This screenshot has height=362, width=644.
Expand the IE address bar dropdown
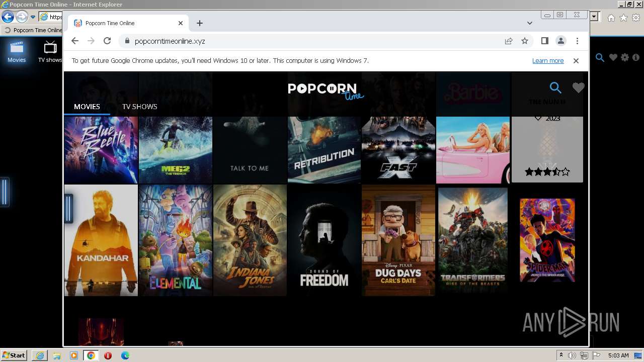coord(594,17)
